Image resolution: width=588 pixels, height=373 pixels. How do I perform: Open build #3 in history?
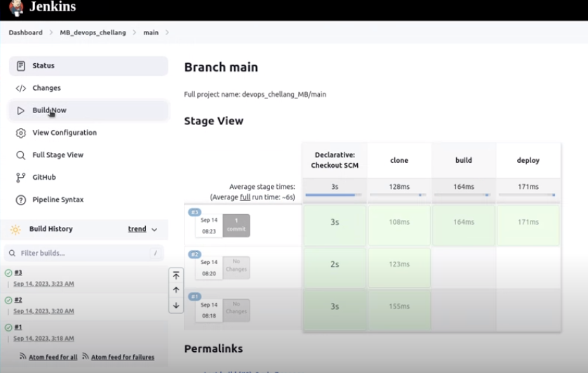18,273
